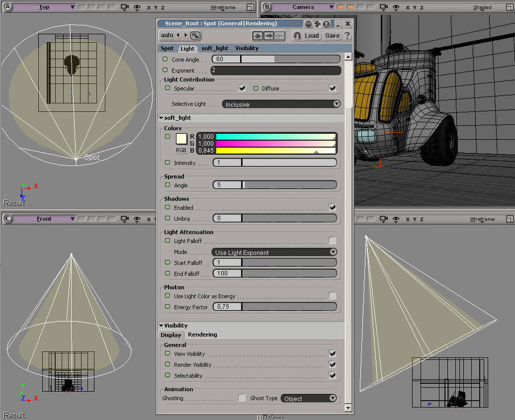Click the help question mark icon
The width and height of the screenshot is (515, 420).
pyautogui.click(x=348, y=36)
